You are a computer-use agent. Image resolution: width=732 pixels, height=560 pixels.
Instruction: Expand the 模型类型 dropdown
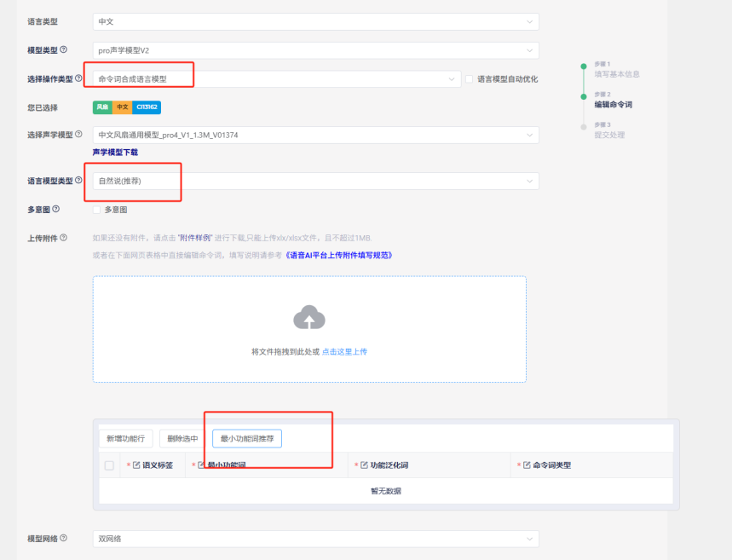pyautogui.click(x=315, y=50)
